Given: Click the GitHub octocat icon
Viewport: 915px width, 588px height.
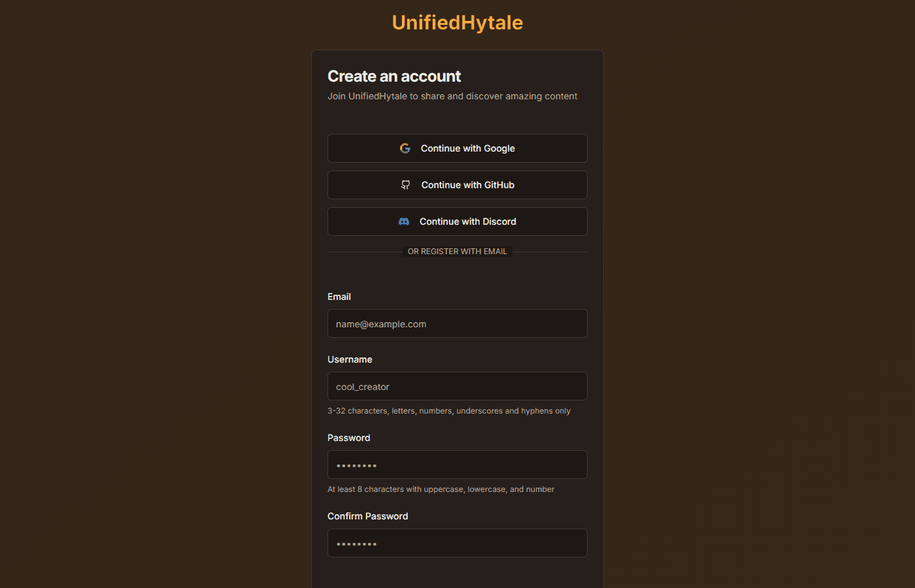Looking at the screenshot, I should (406, 185).
